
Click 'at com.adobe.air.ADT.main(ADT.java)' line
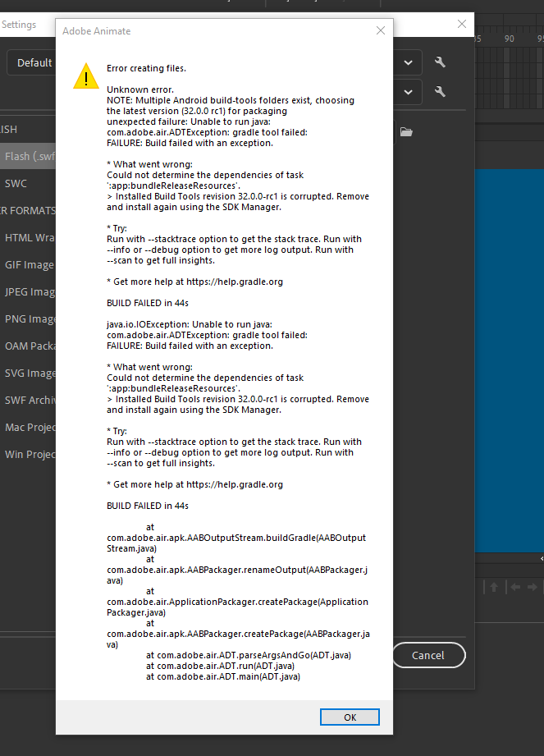(x=223, y=676)
